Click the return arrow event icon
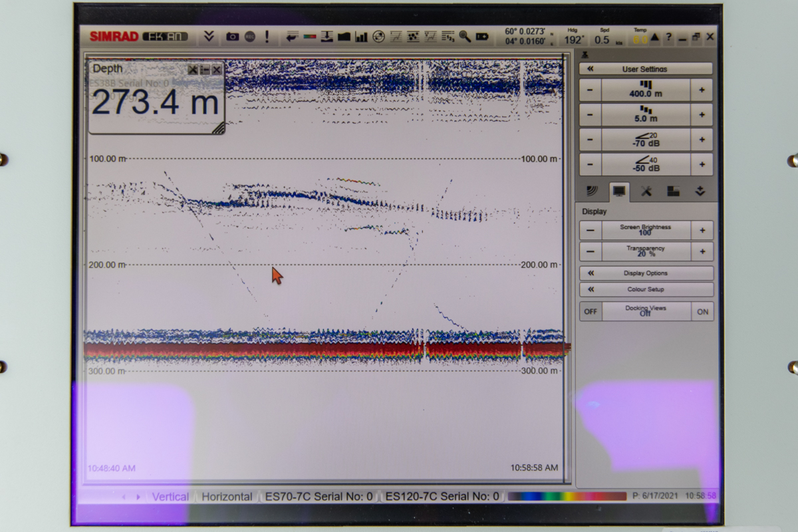Image resolution: width=798 pixels, height=532 pixels. [292, 37]
